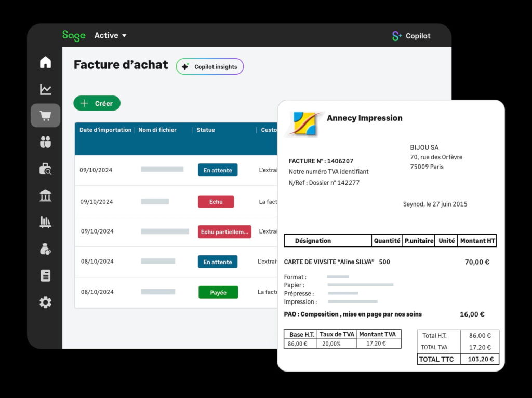Select date 08/10/2024 in Payée row

(97, 292)
